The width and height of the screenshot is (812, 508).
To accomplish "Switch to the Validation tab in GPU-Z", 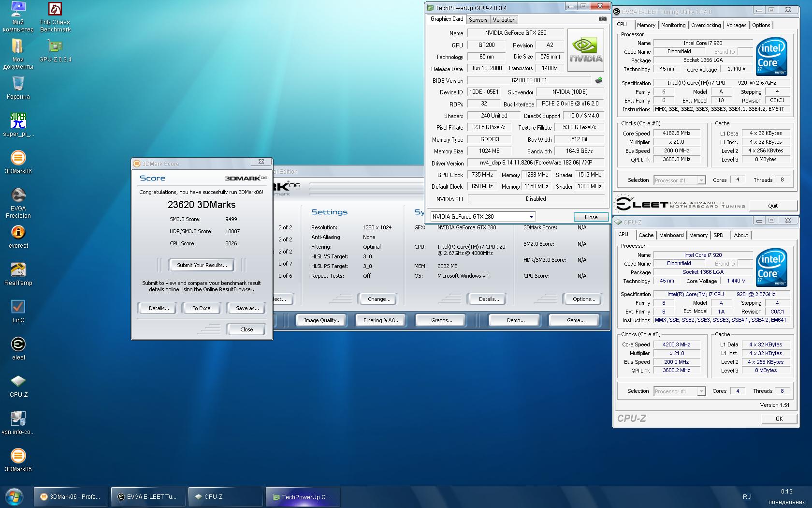I will tap(504, 20).
